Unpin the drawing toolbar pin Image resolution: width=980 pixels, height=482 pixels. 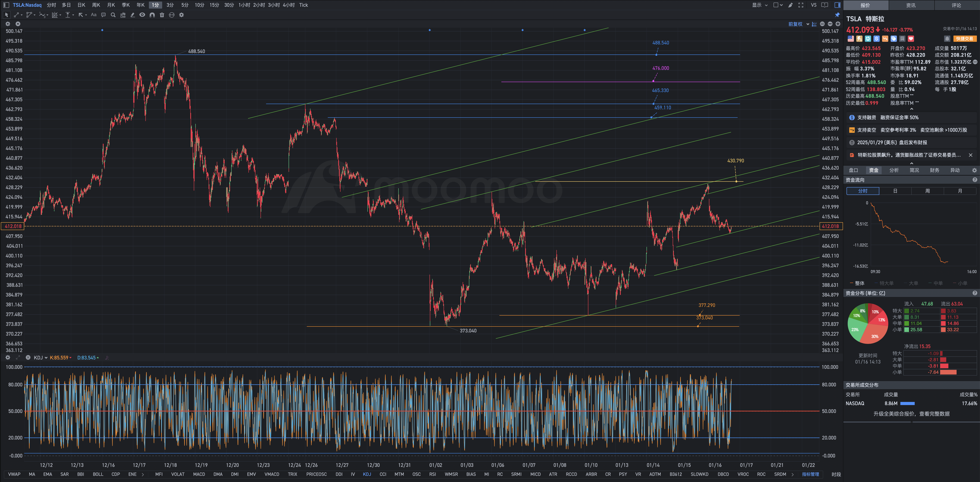[837, 15]
